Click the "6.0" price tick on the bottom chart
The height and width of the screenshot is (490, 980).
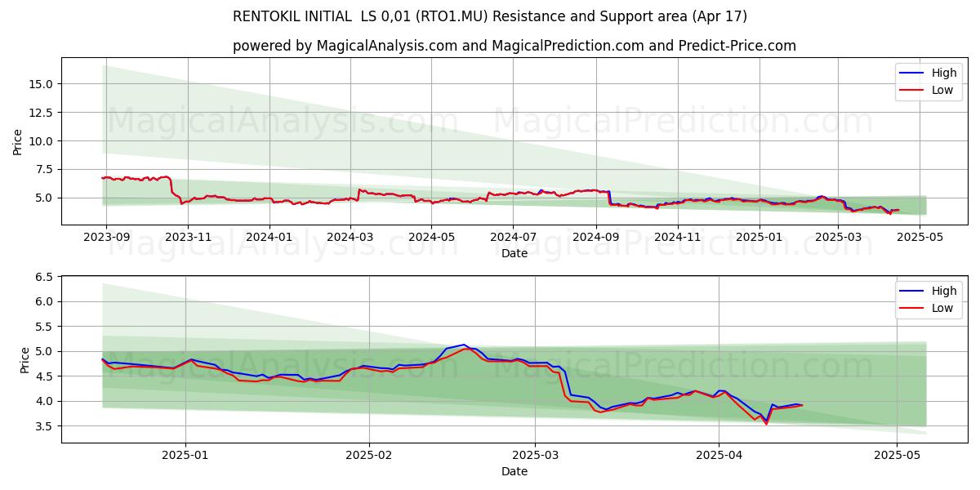pos(45,301)
